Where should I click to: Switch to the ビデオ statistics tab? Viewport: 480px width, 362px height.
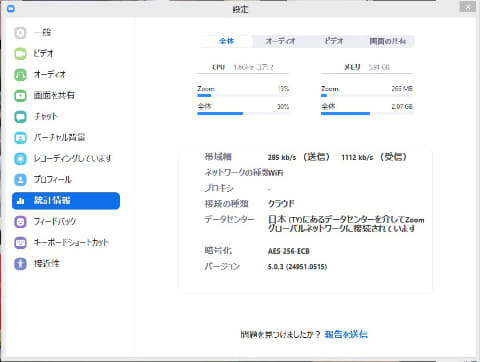point(334,41)
